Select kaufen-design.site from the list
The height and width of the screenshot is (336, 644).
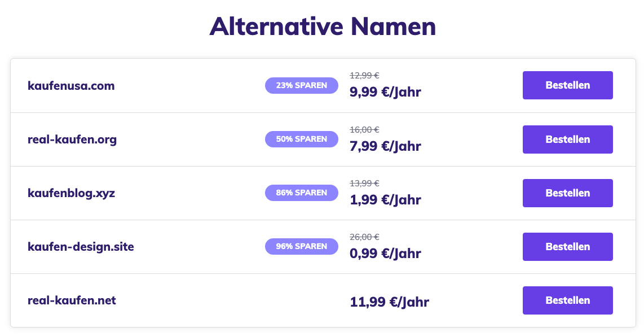pyautogui.click(x=81, y=247)
